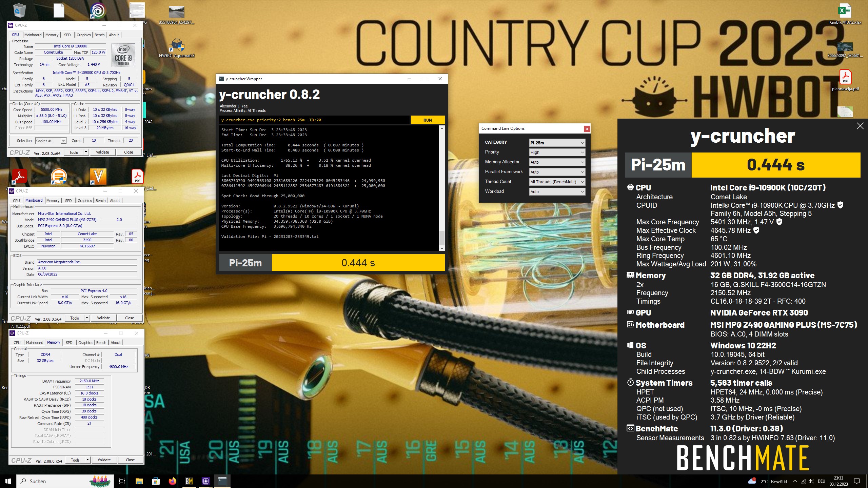Open the 356623892_635681 image thumbnail
Viewport: 868px width, 488px height.
(x=845, y=49)
